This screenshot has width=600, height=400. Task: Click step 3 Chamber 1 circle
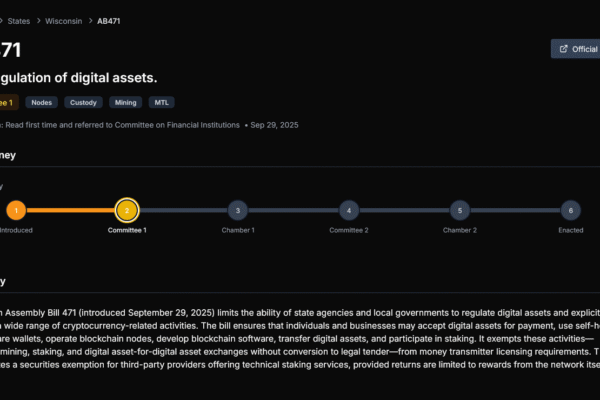237,210
